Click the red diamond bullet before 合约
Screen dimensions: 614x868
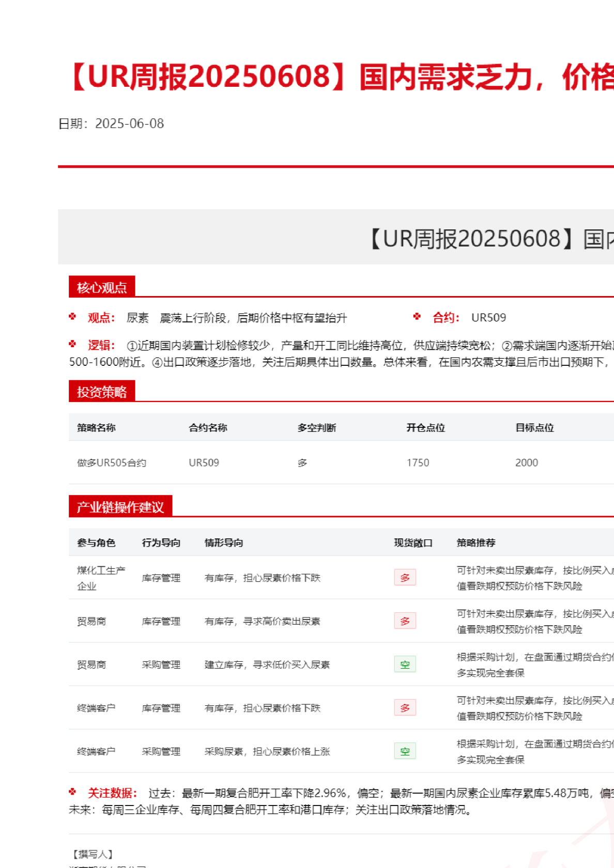pyautogui.click(x=417, y=317)
